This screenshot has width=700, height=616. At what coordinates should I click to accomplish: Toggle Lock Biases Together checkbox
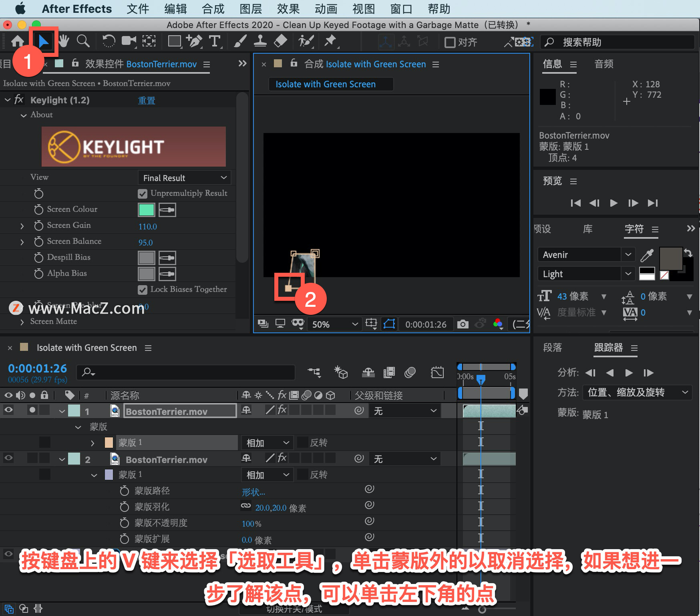[142, 290]
